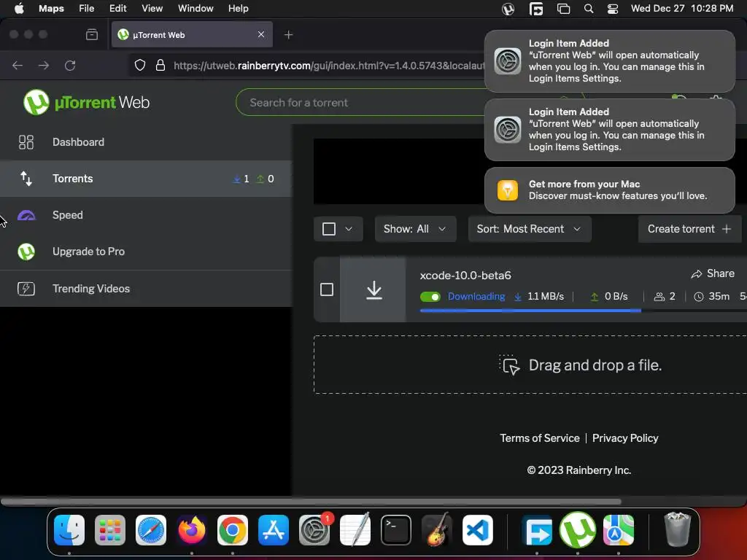Toggle the xcode-10.0-beta6 downloading switch
The image size is (747, 560).
[x=430, y=297]
